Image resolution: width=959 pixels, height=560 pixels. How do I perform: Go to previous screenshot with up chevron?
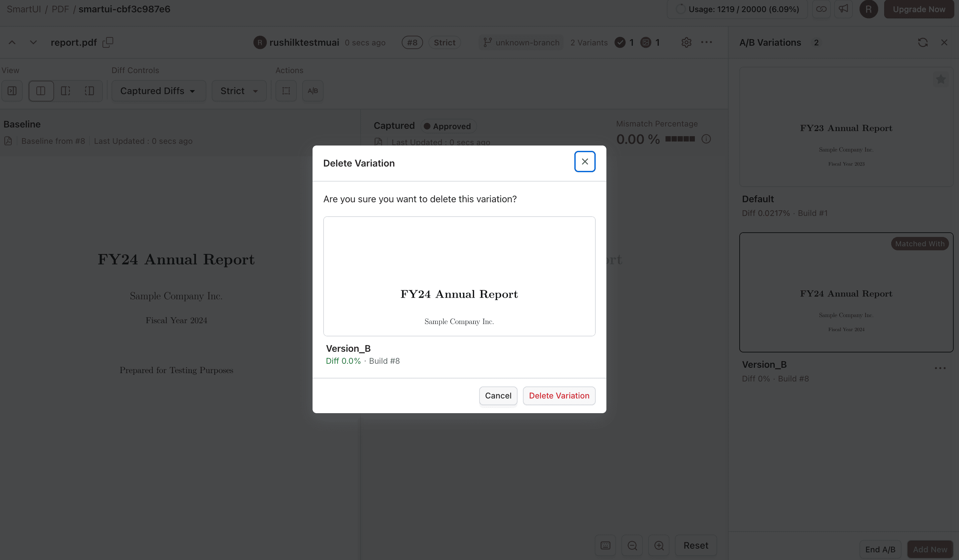pyautogui.click(x=12, y=42)
